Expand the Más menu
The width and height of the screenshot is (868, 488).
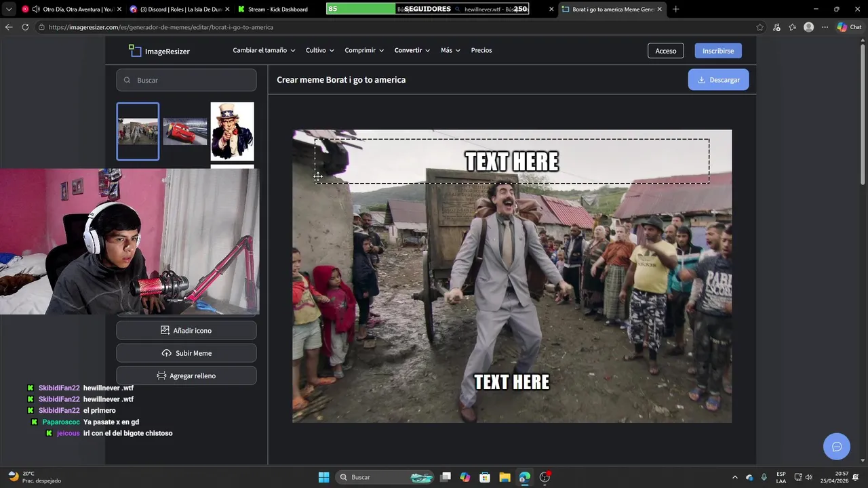tap(450, 50)
